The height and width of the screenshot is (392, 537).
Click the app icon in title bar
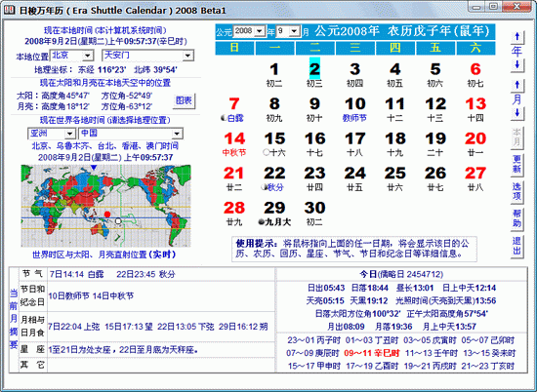tap(9, 10)
